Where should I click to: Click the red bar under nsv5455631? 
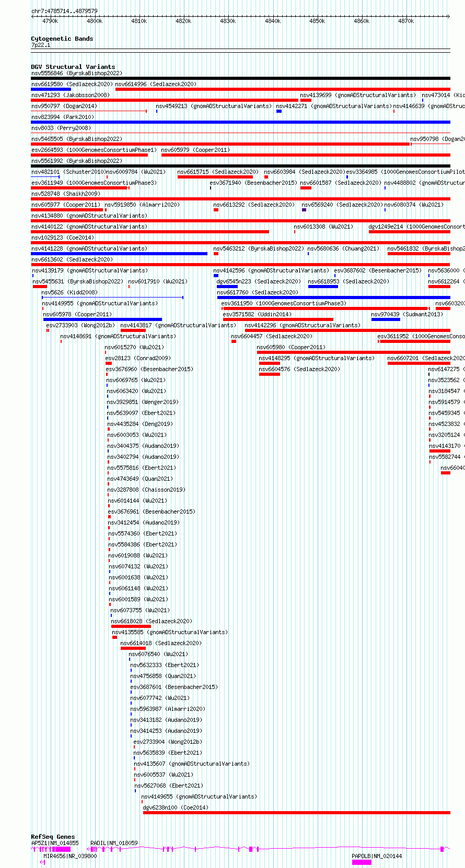point(40,287)
